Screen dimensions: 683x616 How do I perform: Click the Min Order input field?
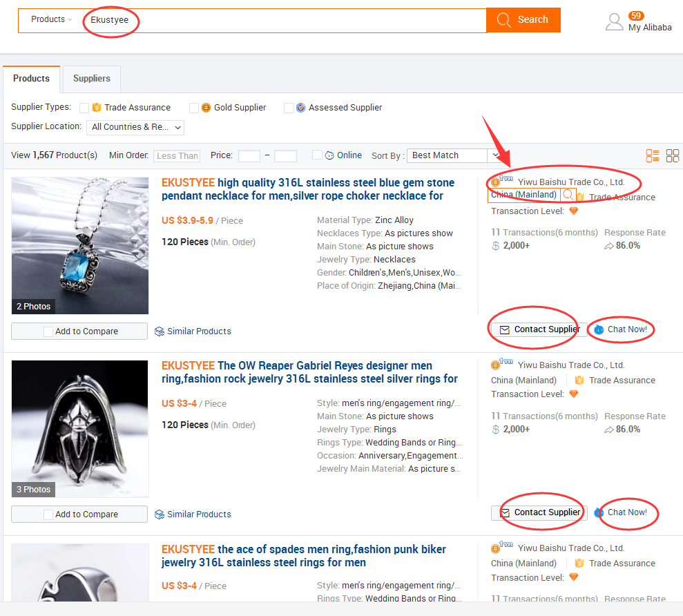177,156
